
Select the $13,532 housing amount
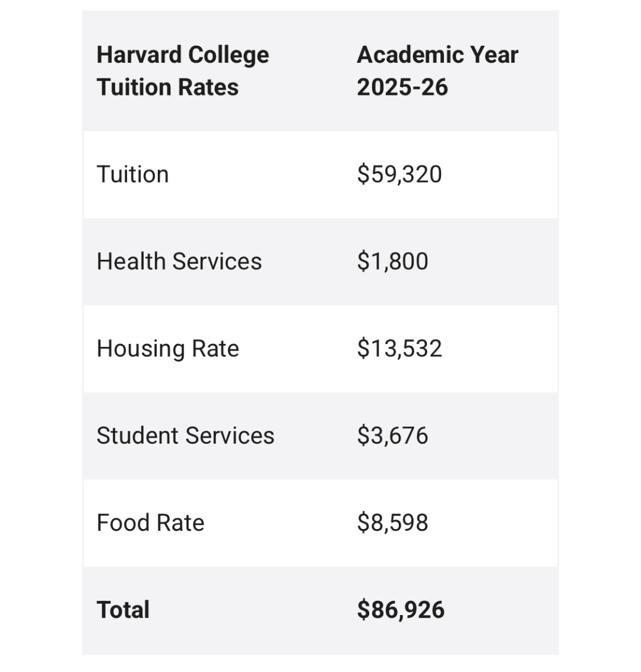click(399, 349)
